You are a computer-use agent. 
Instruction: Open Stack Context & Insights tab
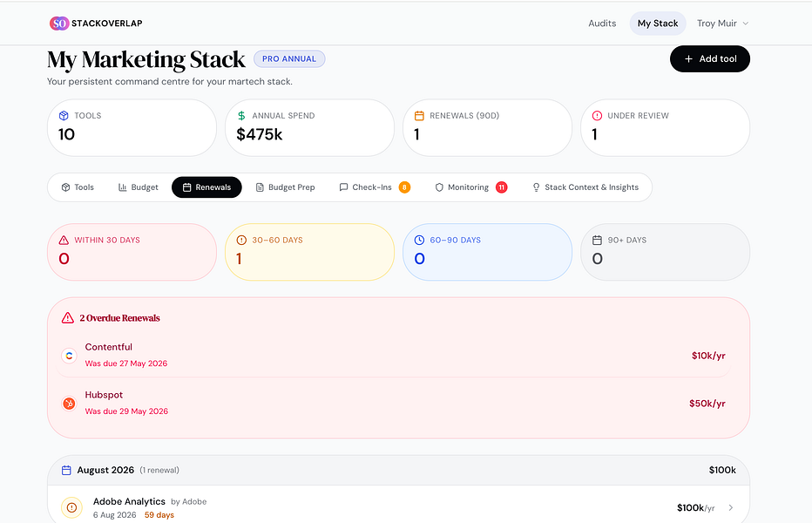pyautogui.click(x=585, y=187)
